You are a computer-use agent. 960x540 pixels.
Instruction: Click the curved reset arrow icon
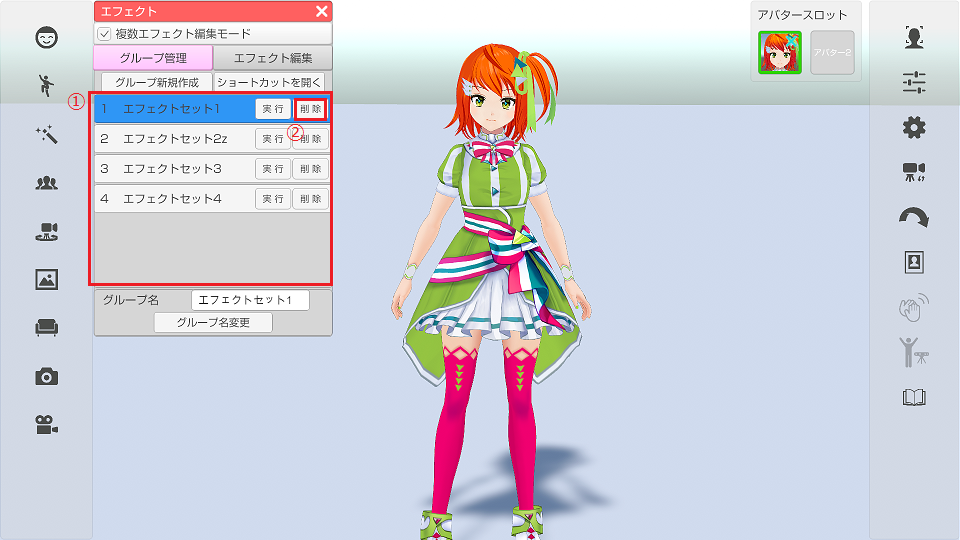click(x=914, y=217)
